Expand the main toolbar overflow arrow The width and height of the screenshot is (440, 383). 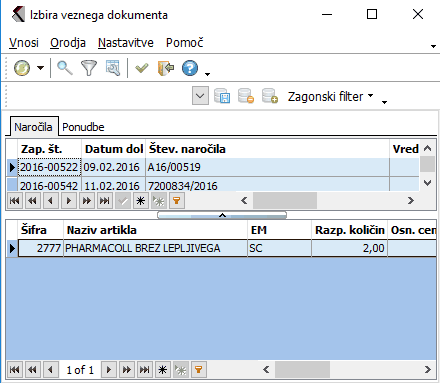207,74
